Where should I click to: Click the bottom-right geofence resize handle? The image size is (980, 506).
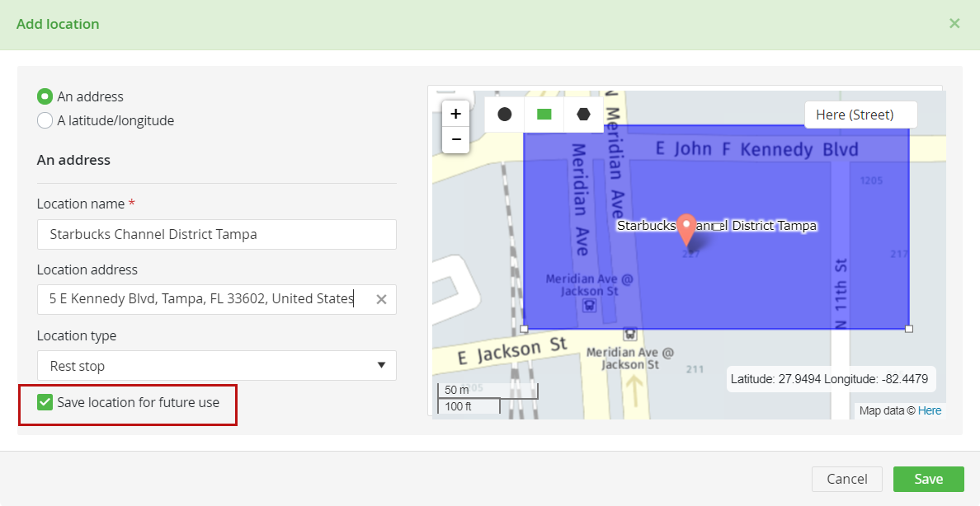coord(909,329)
